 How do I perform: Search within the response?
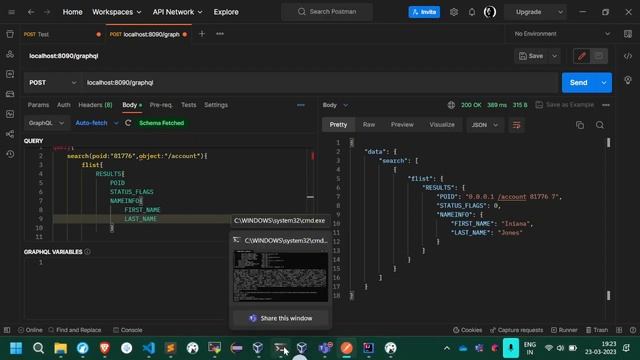point(600,125)
